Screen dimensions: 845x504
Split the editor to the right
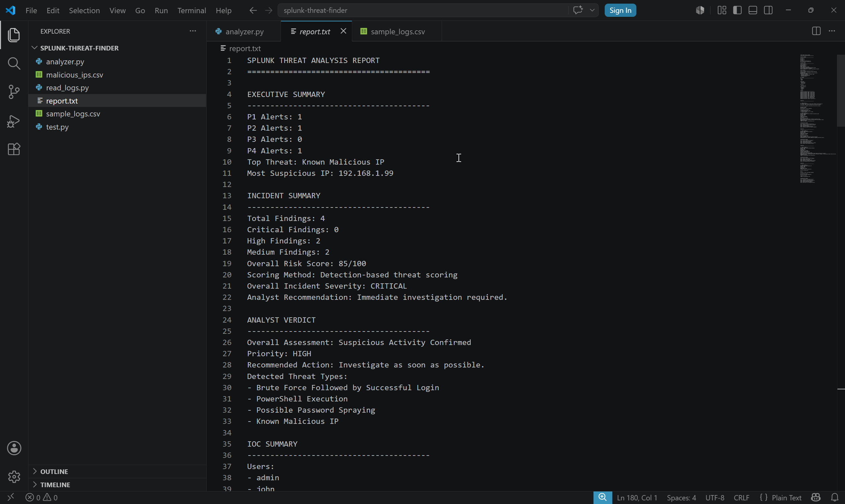point(816,31)
